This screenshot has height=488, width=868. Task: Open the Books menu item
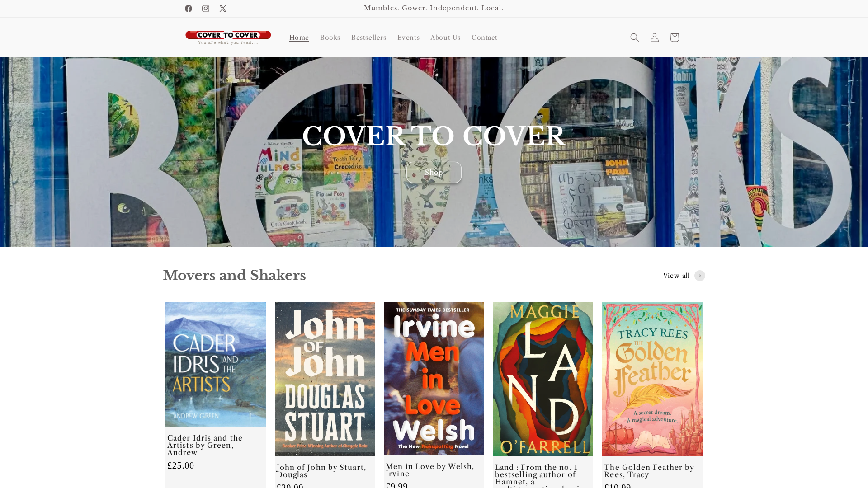[x=330, y=38]
